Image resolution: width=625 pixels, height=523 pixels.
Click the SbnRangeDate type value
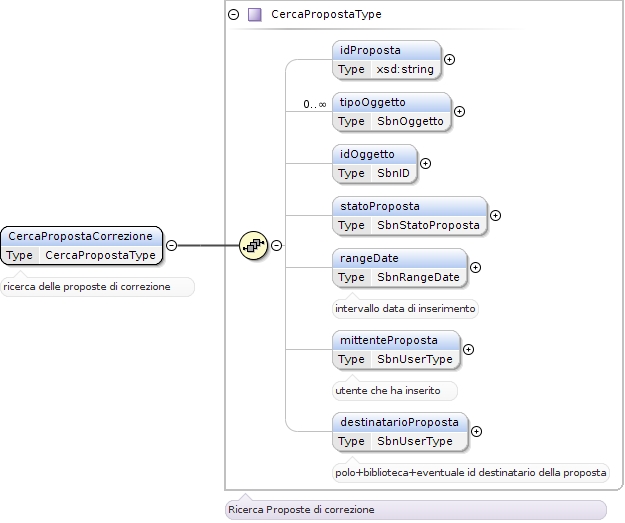click(x=418, y=277)
